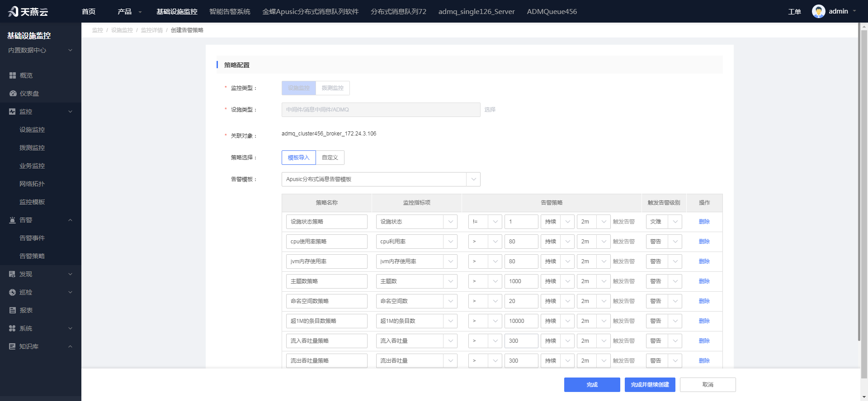
Task: Select 设施监控 monitoring type option
Action: click(x=299, y=88)
